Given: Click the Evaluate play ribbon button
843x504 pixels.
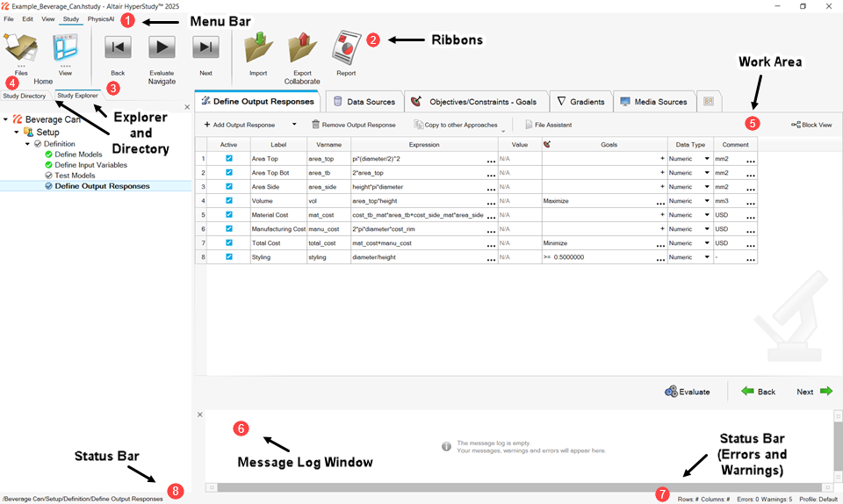Looking at the screenshot, I should tap(162, 47).
